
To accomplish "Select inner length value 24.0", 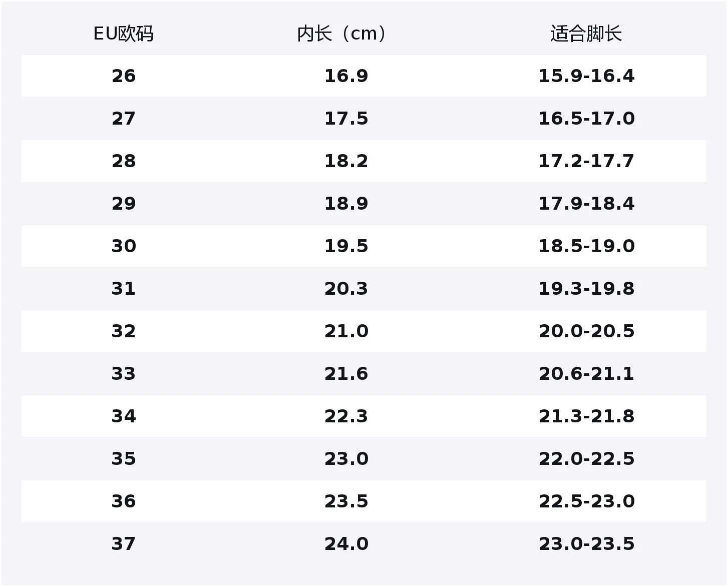I will coord(346,544).
